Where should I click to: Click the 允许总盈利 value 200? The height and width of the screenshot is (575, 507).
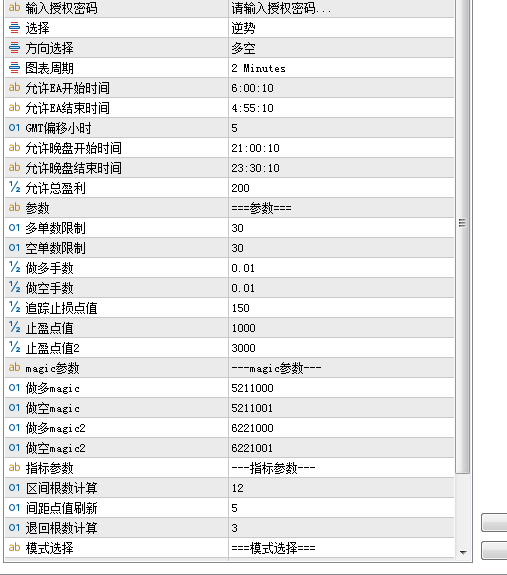tap(341, 188)
